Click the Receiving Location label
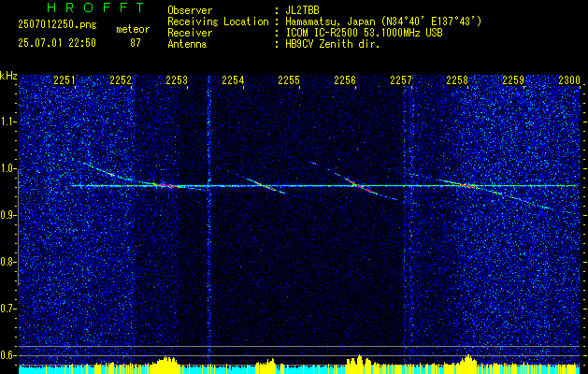 218,22
